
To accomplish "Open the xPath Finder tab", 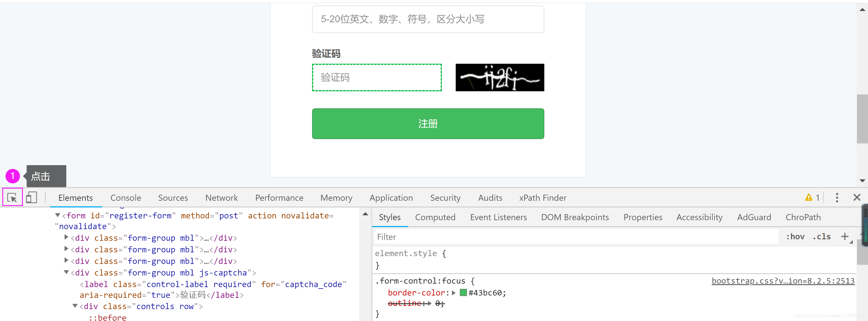I will point(543,198).
